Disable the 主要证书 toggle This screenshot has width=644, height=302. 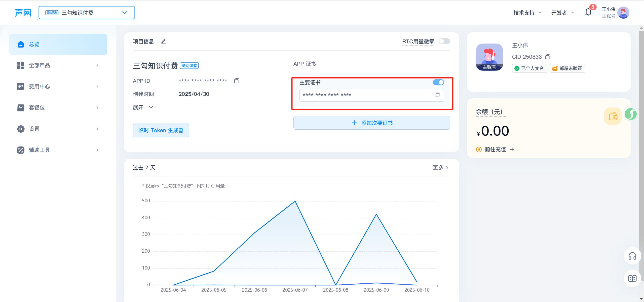point(438,82)
